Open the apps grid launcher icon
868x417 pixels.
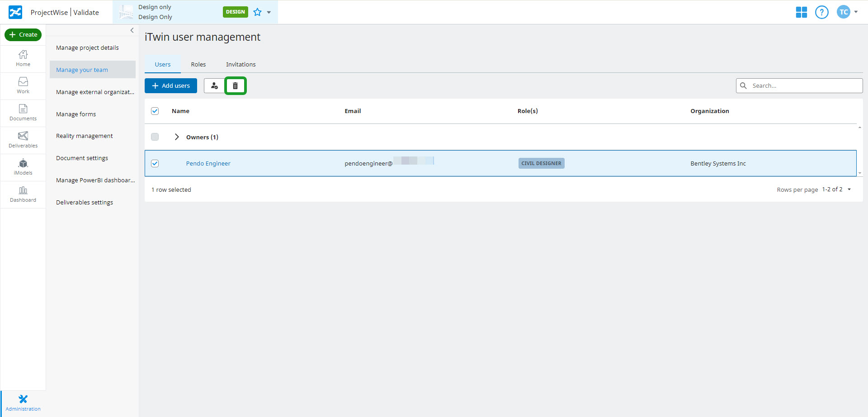coord(802,12)
